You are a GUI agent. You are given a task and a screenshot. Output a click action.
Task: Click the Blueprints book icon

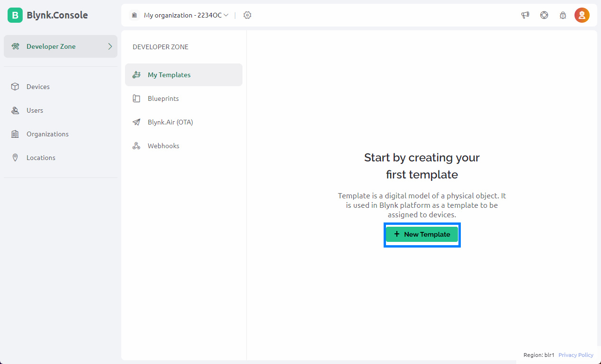(x=136, y=98)
